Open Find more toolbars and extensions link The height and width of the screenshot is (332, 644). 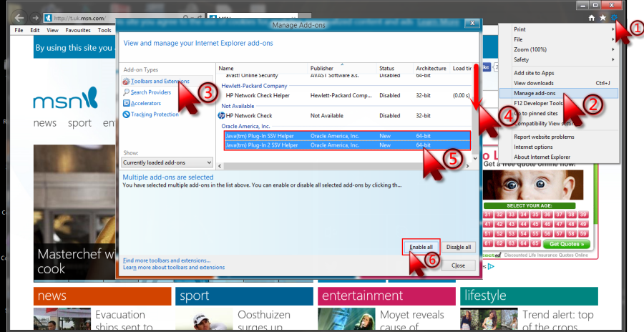[167, 260]
